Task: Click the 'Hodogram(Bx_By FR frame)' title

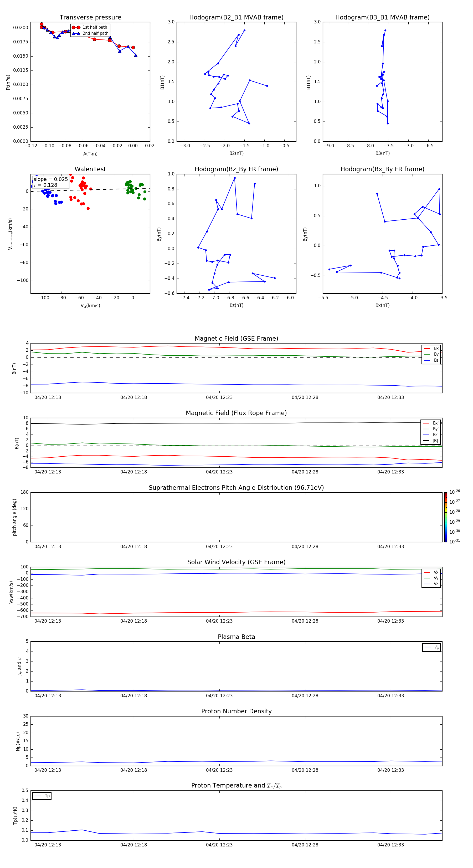Action: click(x=382, y=169)
